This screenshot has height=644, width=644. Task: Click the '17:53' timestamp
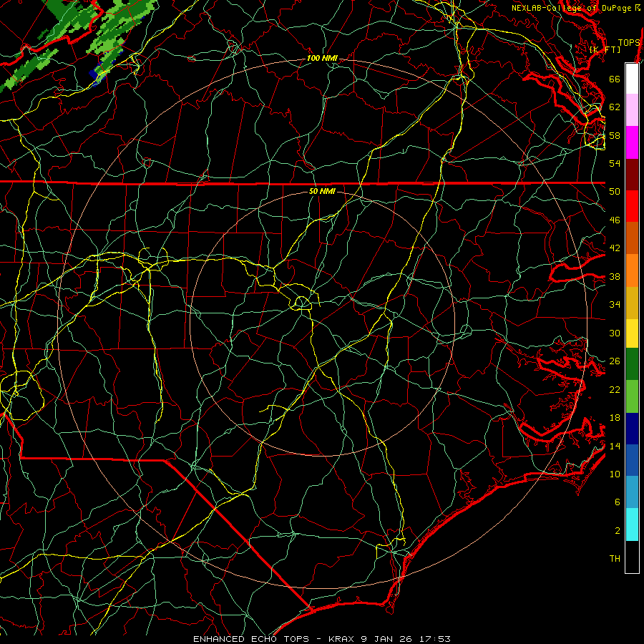click(x=435, y=639)
